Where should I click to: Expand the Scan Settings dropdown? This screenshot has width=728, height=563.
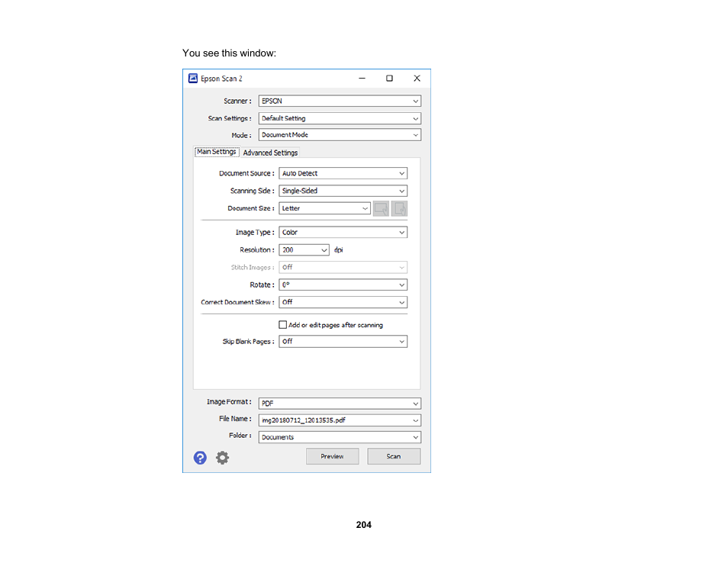(340, 118)
